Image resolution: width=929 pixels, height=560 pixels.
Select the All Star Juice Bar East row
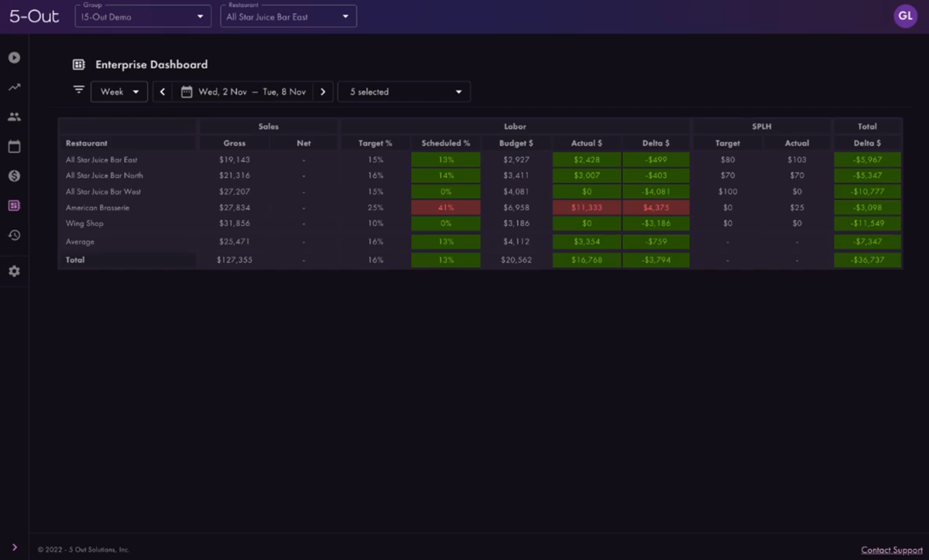tap(480, 160)
